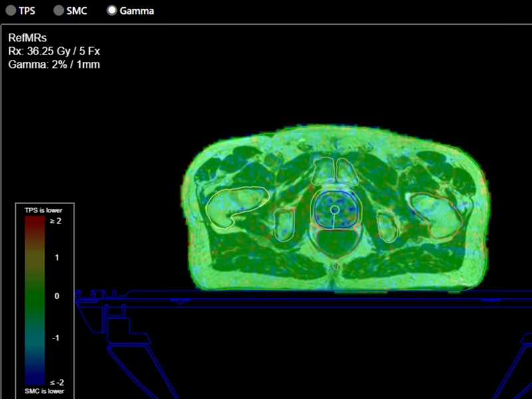Click the RefMRs label text
Viewport: 532px width, 399px height.
tap(27, 38)
